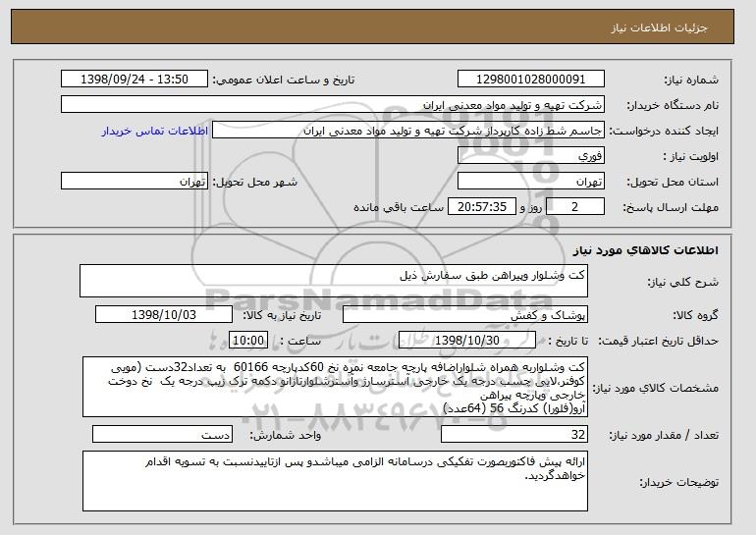This screenshot has height=535, width=756.
Task: Click the delivery city field تهران
Action: (135, 182)
